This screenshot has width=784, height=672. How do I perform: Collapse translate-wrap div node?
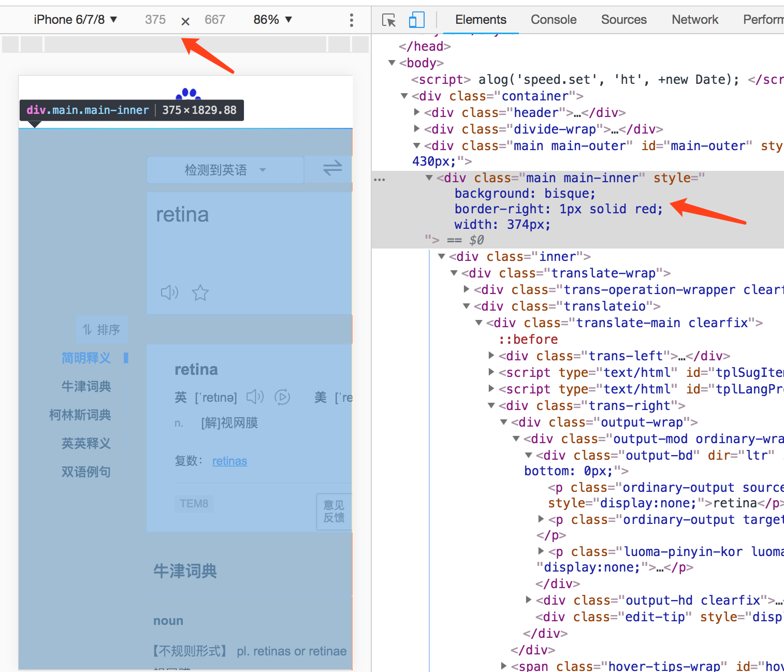454,273
